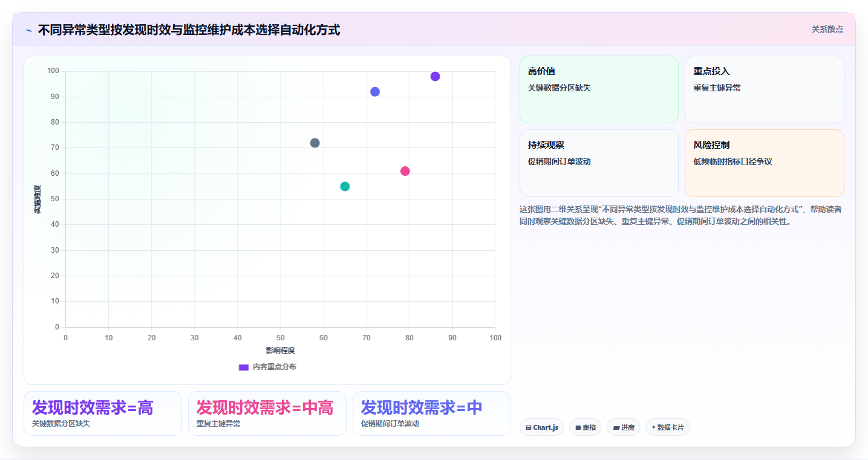Click the 发现时效需求=中高 stat card
Viewport: 868px width, 460px height.
click(x=267, y=413)
